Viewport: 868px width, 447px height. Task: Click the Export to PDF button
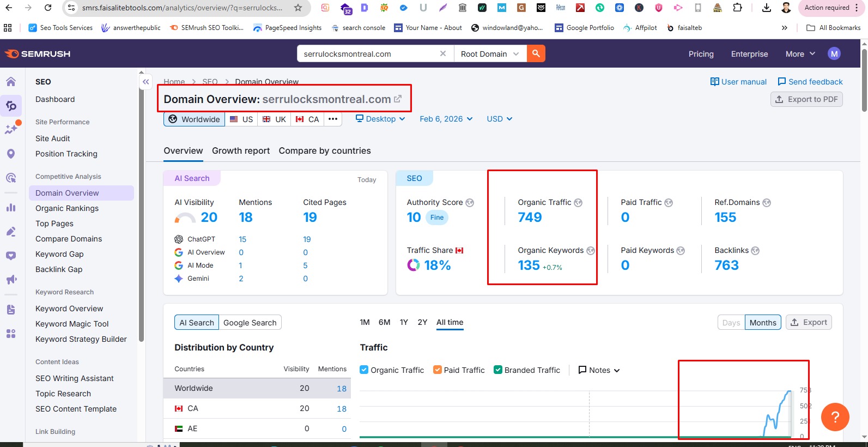coord(806,99)
